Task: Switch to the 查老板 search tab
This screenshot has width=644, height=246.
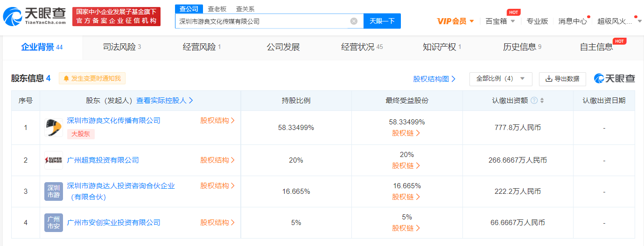Action: pos(217,9)
